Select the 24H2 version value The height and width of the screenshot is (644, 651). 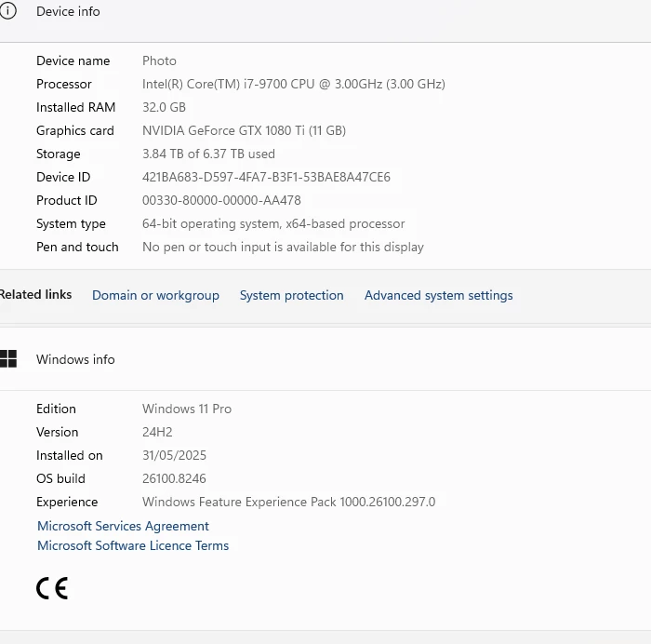tap(157, 432)
